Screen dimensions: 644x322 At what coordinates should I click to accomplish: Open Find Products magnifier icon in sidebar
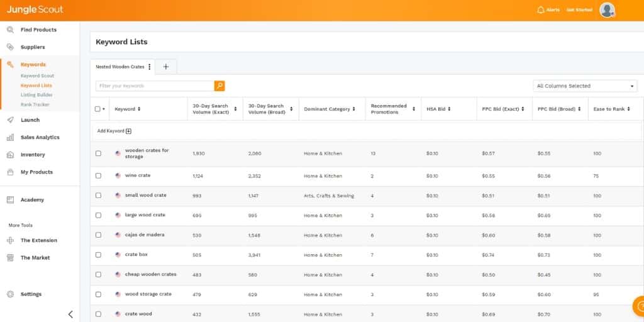pos(10,30)
